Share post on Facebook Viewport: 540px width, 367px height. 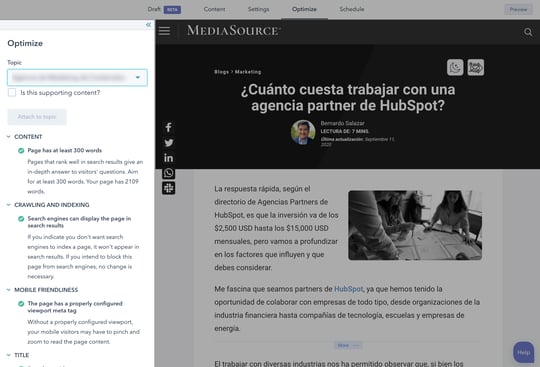(168, 127)
